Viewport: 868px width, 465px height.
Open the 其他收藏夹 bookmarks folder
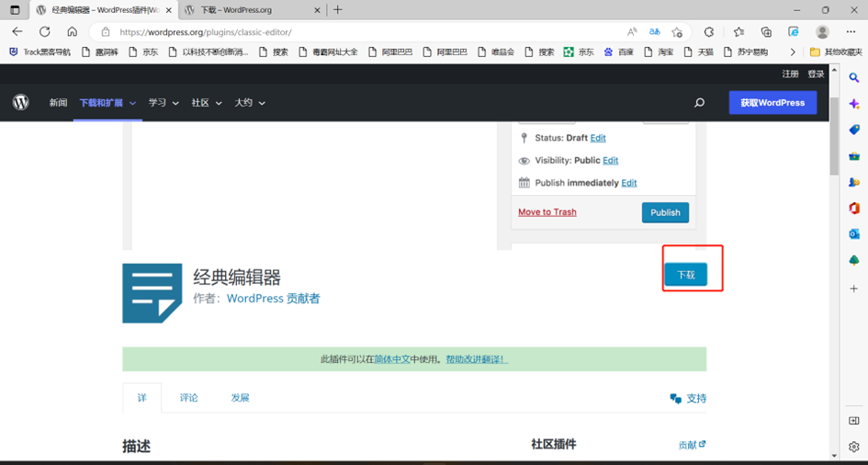tap(836, 52)
